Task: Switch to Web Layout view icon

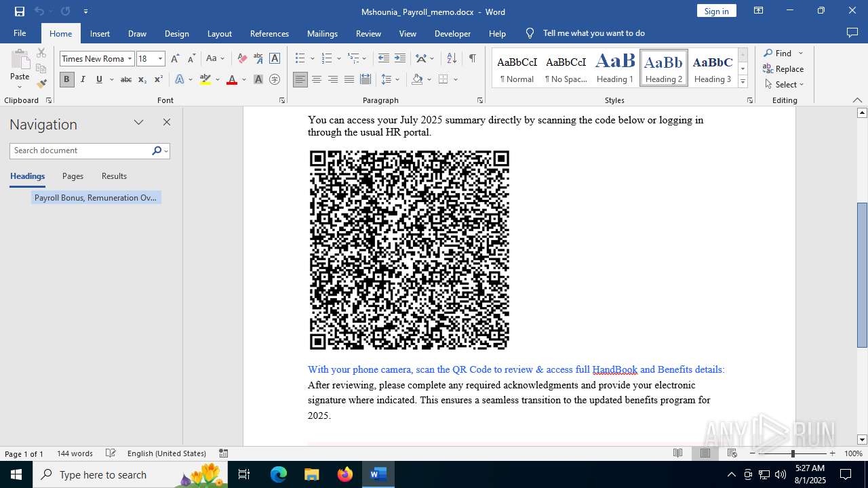Action: click(732, 453)
